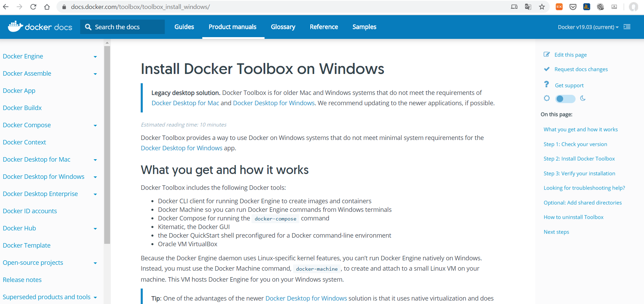Jump to How to uninstall Toolbox
Viewport: 644px width, 304px height.
pyautogui.click(x=573, y=217)
